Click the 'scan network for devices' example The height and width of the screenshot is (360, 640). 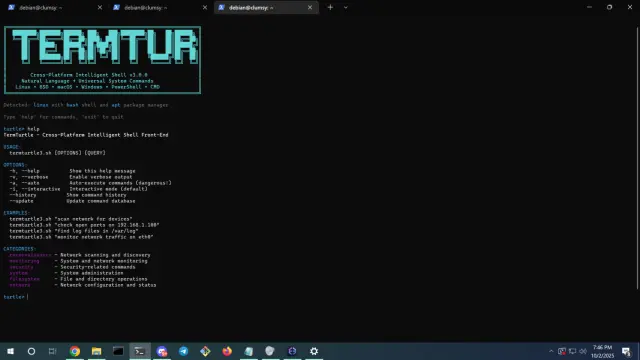coord(71,219)
